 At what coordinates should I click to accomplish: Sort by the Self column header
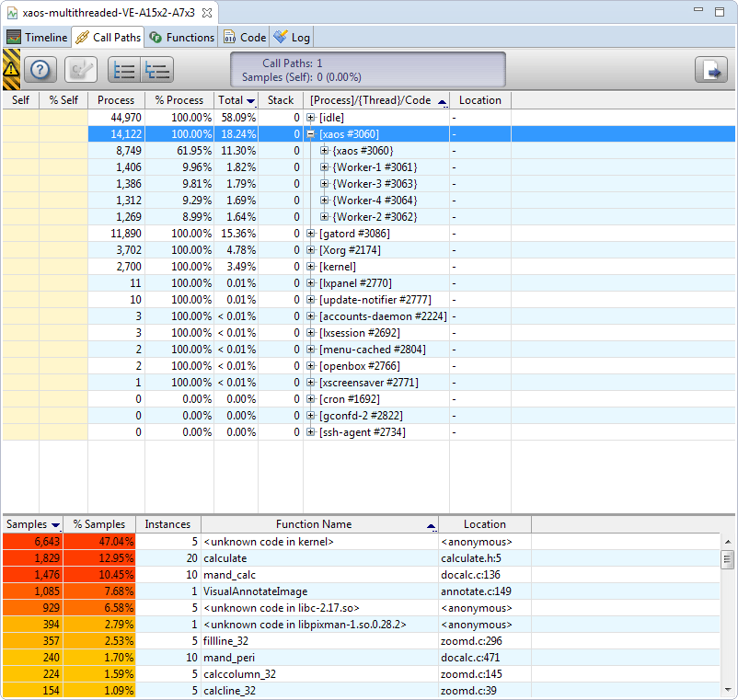[x=21, y=100]
